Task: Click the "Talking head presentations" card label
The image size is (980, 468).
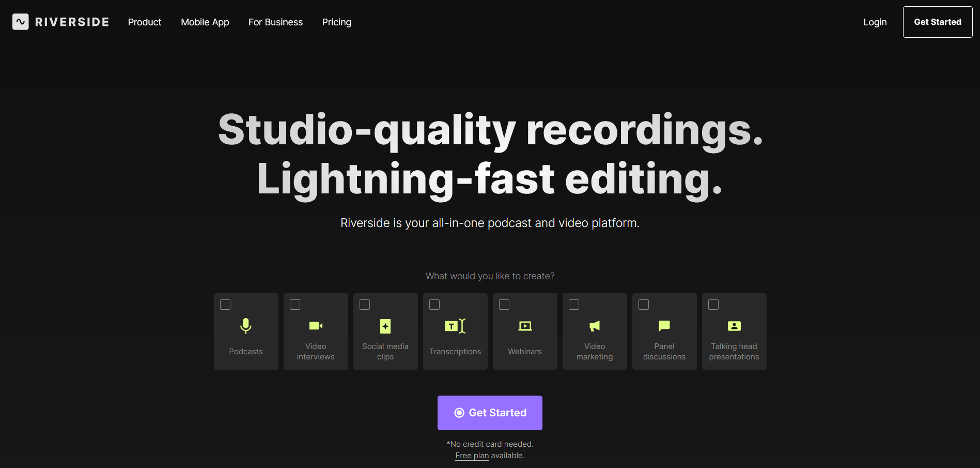Action: pyautogui.click(x=734, y=352)
